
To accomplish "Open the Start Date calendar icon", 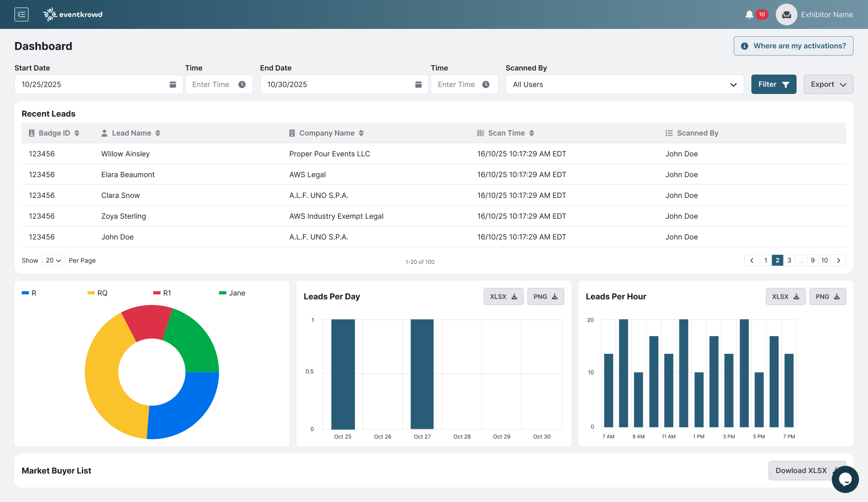I will (x=173, y=84).
